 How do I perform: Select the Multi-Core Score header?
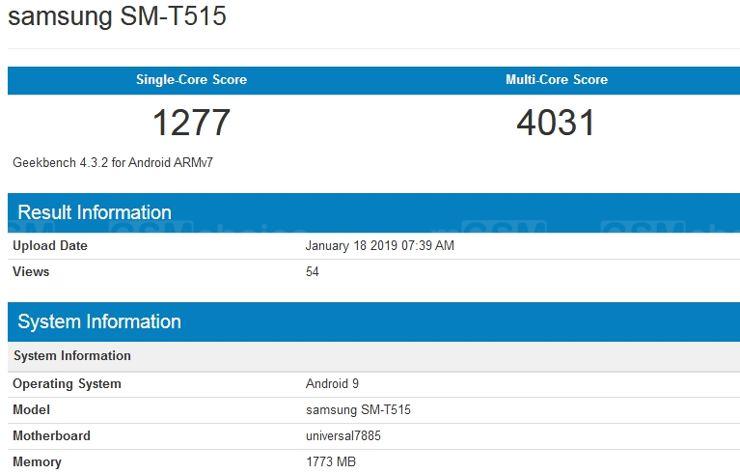[556, 79]
